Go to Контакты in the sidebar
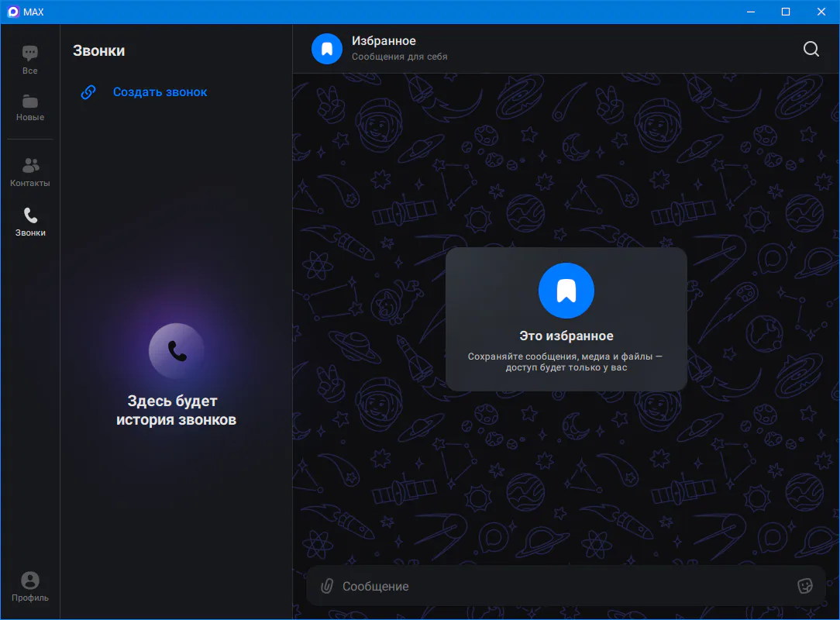The width and height of the screenshot is (840, 620). click(x=30, y=172)
